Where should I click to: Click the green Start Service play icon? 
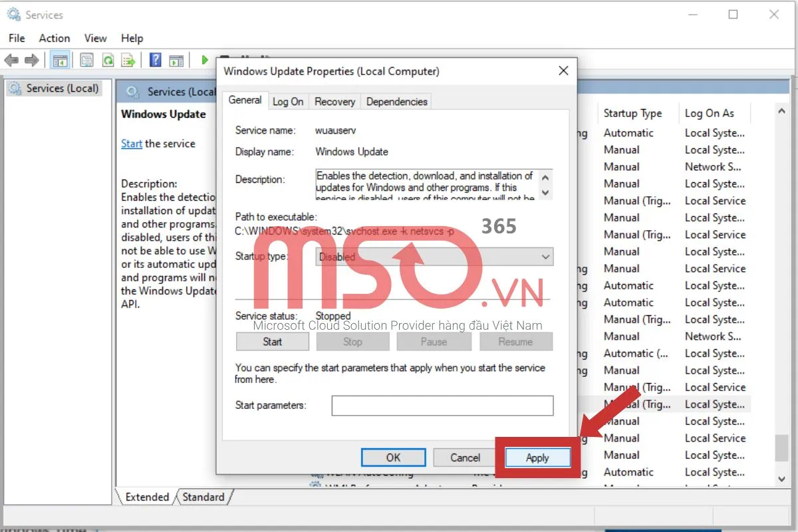pos(205,61)
